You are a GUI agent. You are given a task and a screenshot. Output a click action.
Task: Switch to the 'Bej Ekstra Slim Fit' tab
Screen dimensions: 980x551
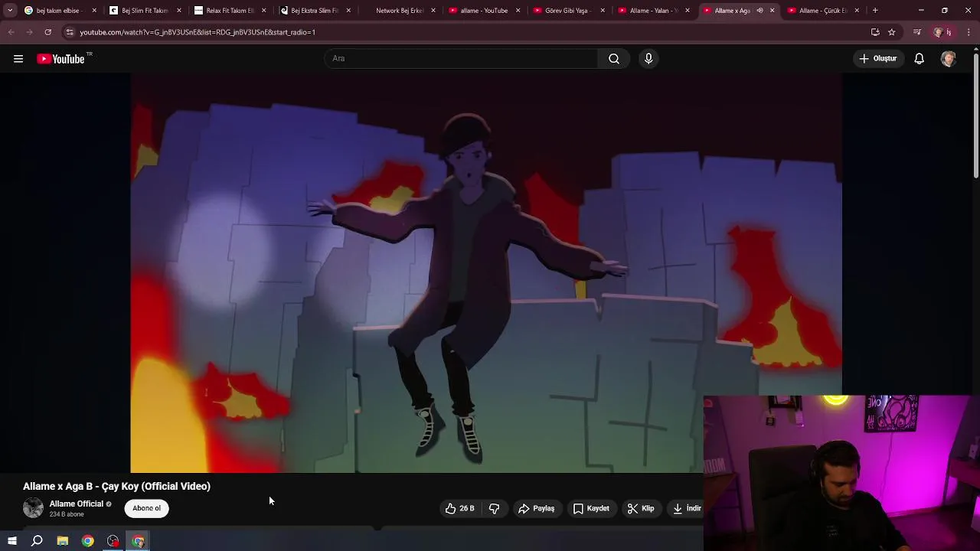pyautogui.click(x=314, y=11)
